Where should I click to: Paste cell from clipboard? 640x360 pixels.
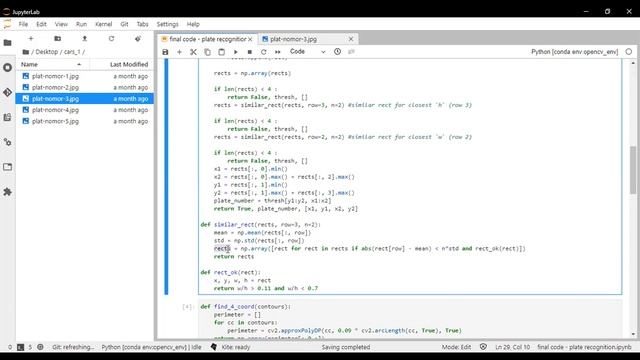pyautogui.click(x=221, y=52)
